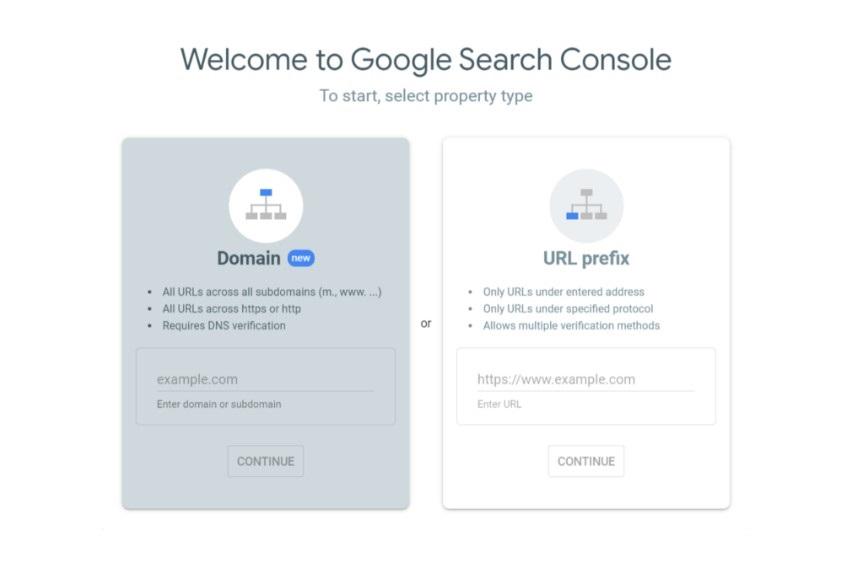The width and height of the screenshot is (844, 561).
Task: Click the blue "new" badge beside Domain
Action: tap(301, 258)
